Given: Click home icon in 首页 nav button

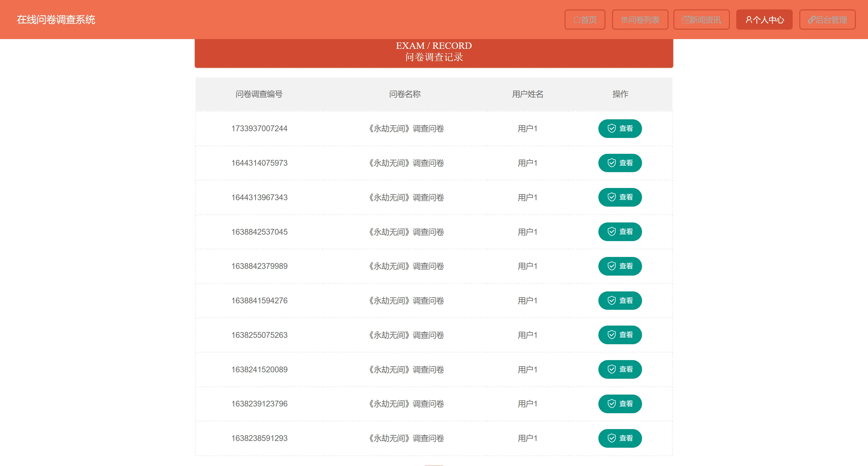Looking at the screenshot, I should pos(577,20).
